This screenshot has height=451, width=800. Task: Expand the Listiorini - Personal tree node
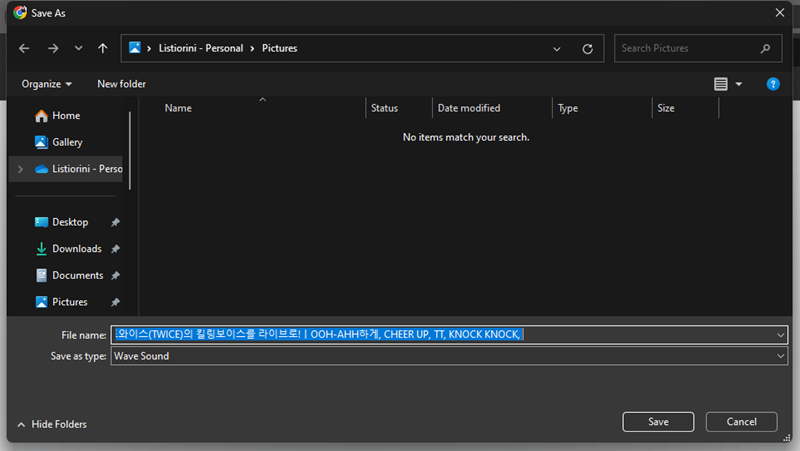(20, 169)
